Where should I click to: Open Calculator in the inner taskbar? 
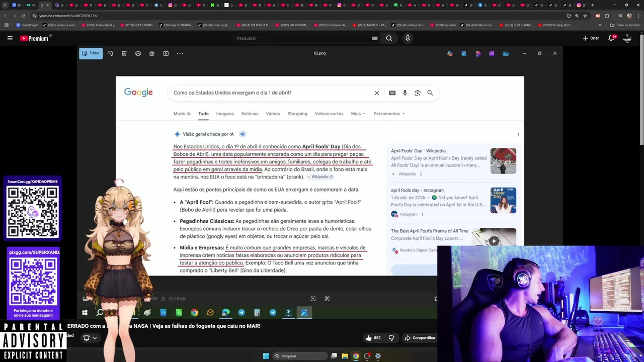[x=257, y=313]
